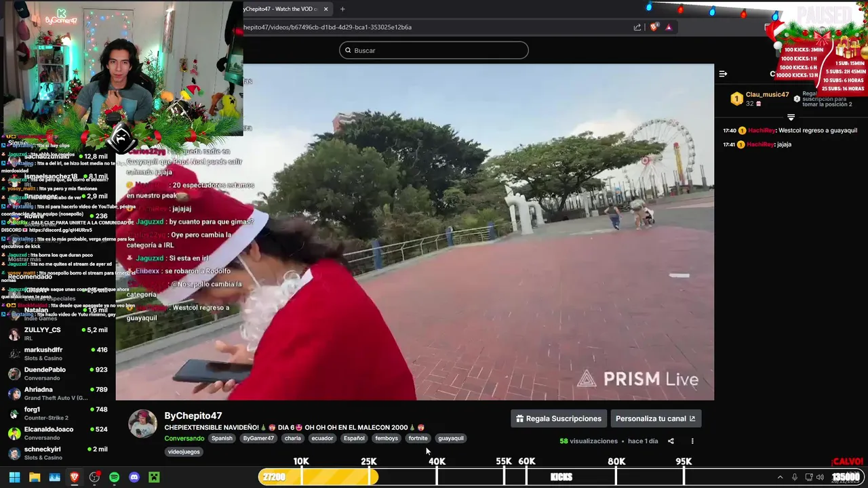Click the 'hace 1 día' upload date text

point(643,441)
